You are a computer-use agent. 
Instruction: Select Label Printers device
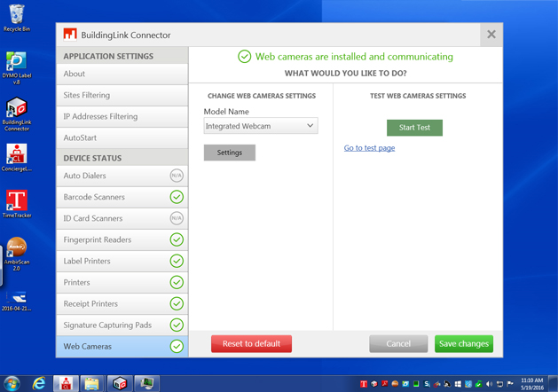[122, 261]
